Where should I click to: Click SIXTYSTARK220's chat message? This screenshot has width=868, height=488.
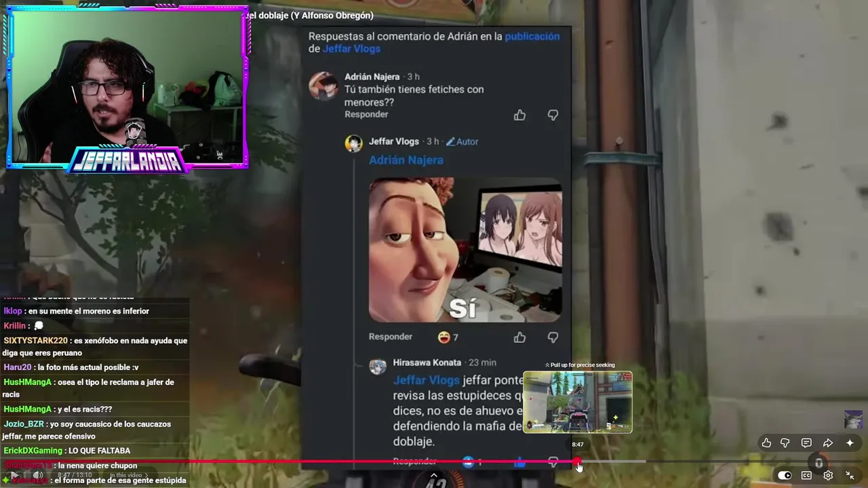[x=95, y=346]
